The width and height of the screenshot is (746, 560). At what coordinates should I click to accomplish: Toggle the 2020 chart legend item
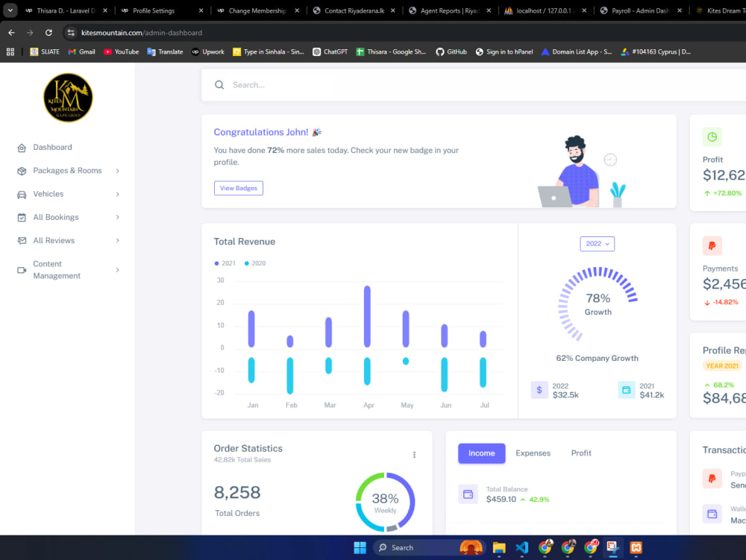(x=255, y=263)
